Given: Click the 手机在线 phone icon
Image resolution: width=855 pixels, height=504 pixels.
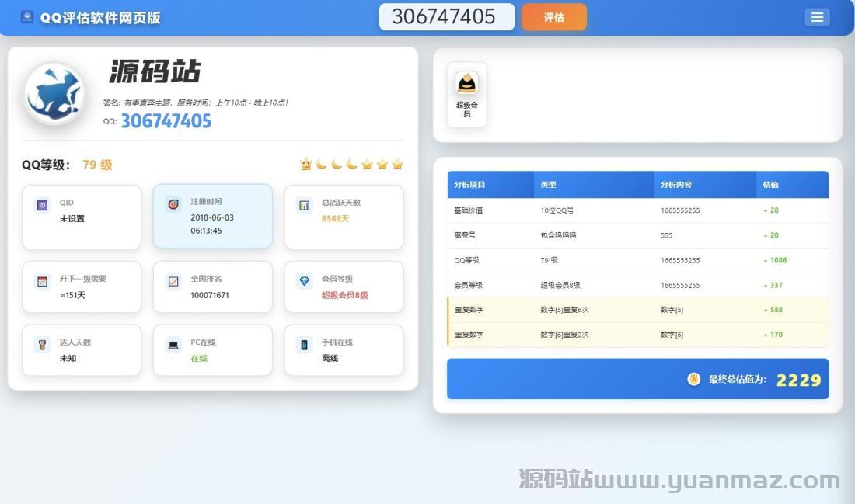Looking at the screenshot, I should pos(304,345).
